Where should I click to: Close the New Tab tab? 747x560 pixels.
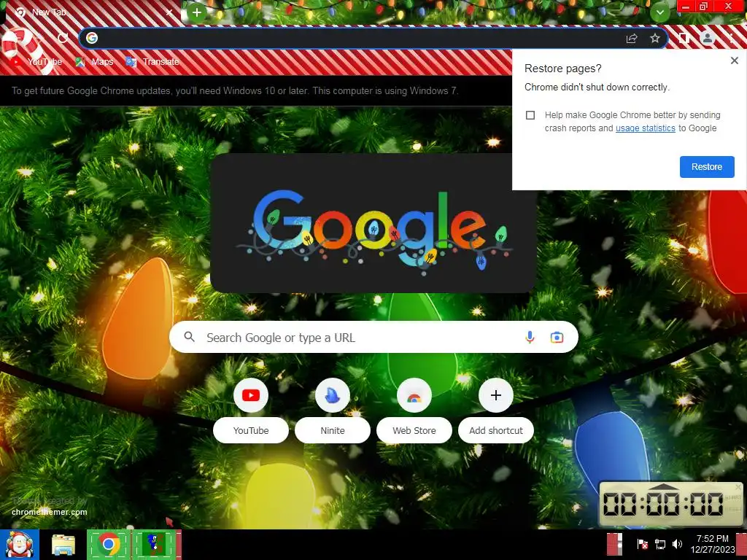169,12
